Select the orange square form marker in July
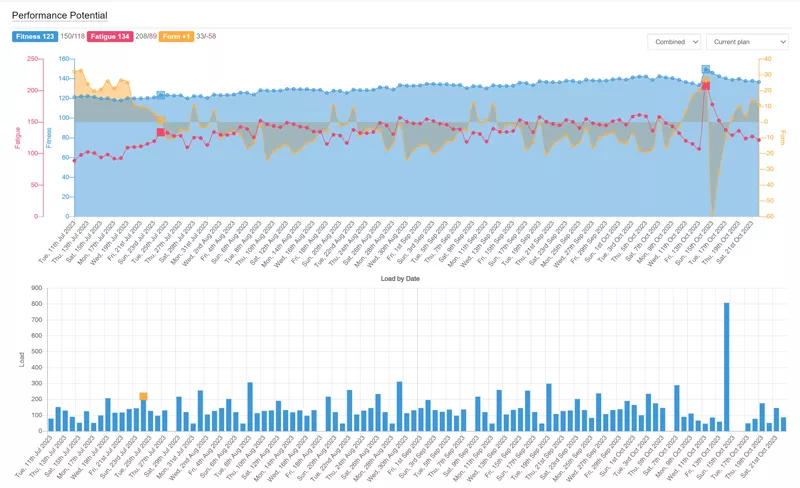This screenshot has height=488, width=800. pyautogui.click(x=161, y=120)
